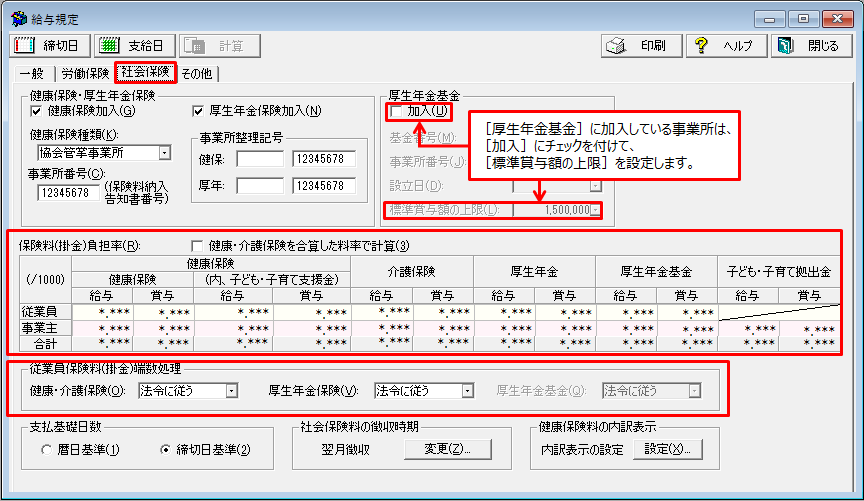This screenshot has width=864, height=501.
Task: Select the 暦日基準 radio button
Action: (x=47, y=450)
